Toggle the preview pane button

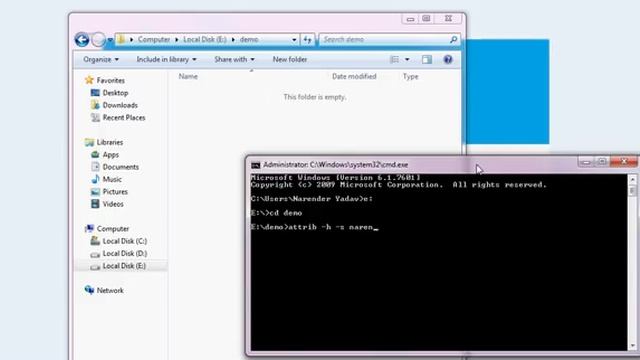tap(427, 60)
